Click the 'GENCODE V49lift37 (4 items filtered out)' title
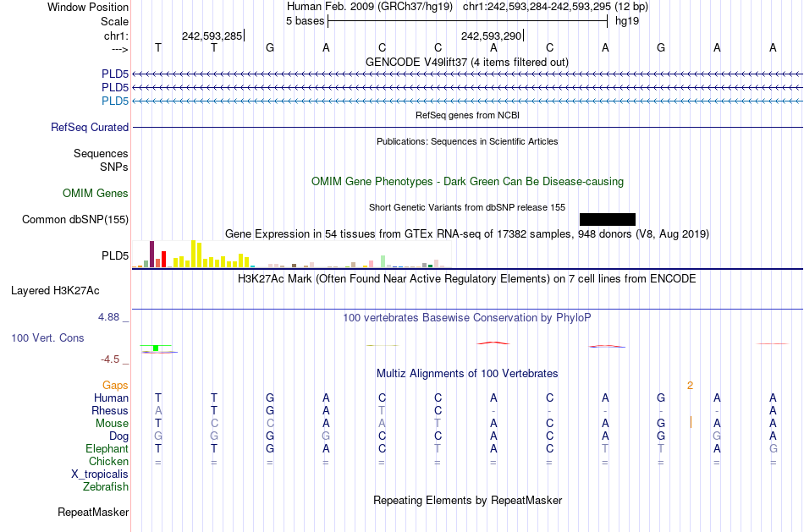Image resolution: width=804 pixels, height=532 pixels. [466, 62]
